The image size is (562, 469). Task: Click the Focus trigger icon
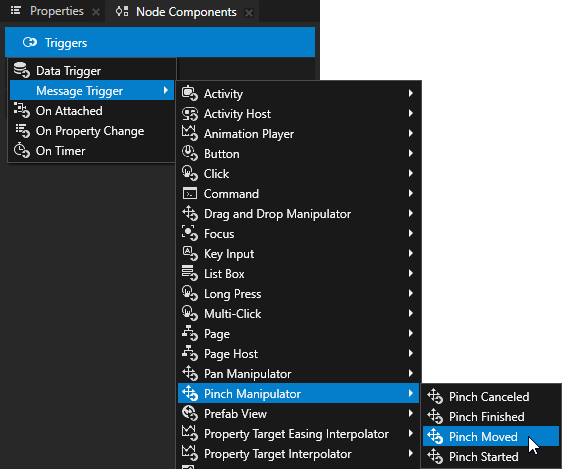pyautogui.click(x=190, y=233)
